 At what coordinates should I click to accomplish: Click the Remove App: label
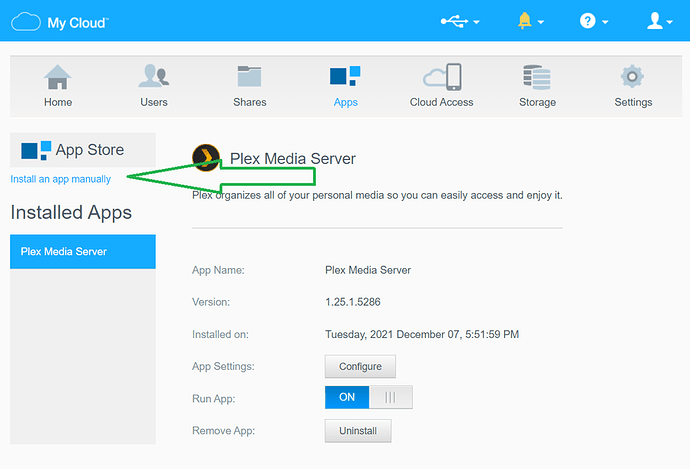click(x=223, y=431)
